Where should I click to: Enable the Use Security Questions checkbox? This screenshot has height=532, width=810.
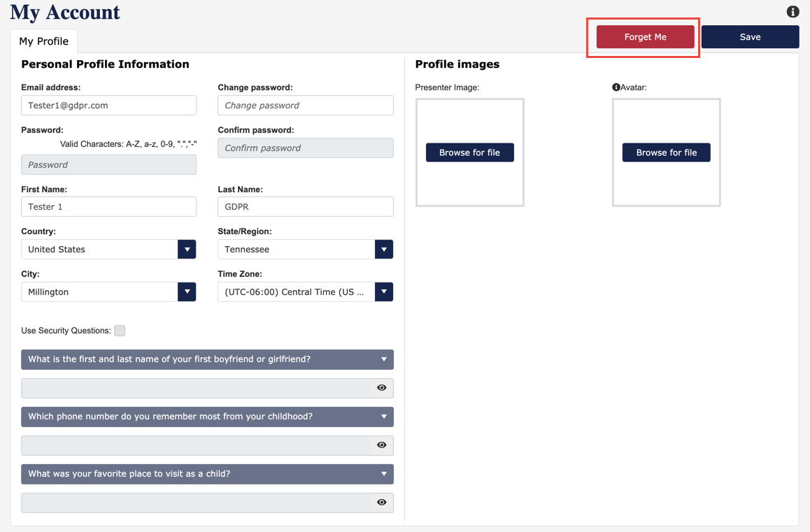[x=120, y=331]
